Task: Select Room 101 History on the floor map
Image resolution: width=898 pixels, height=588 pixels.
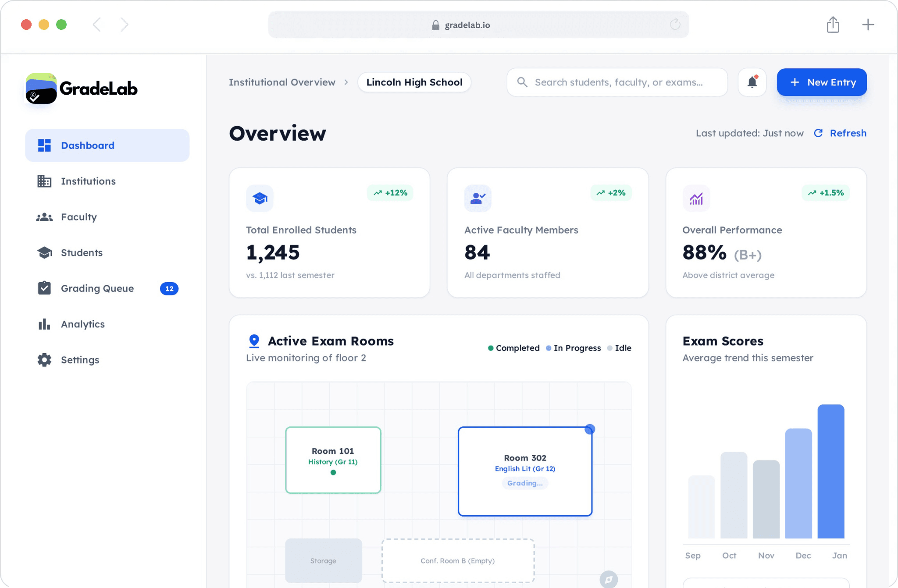Action: pos(333,460)
